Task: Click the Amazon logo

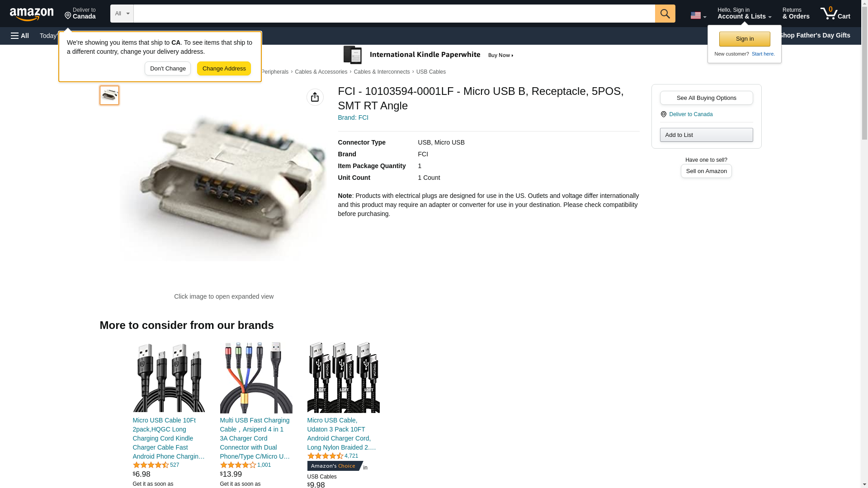Action: click(32, 14)
